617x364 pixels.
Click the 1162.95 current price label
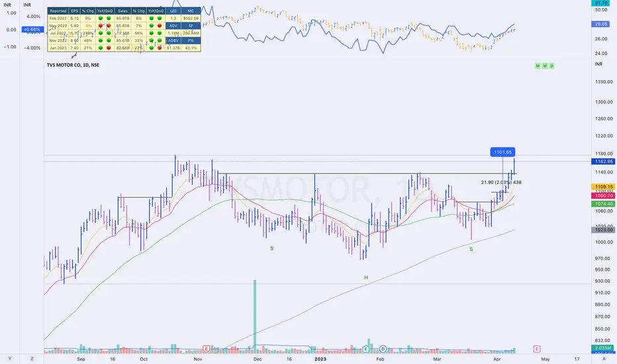[603, 161]
